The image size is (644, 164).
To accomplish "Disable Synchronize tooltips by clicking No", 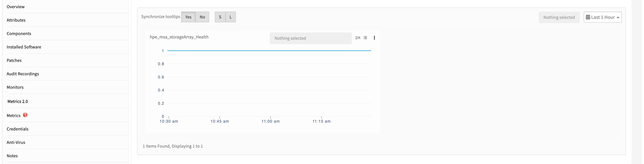I will point(202,17).
